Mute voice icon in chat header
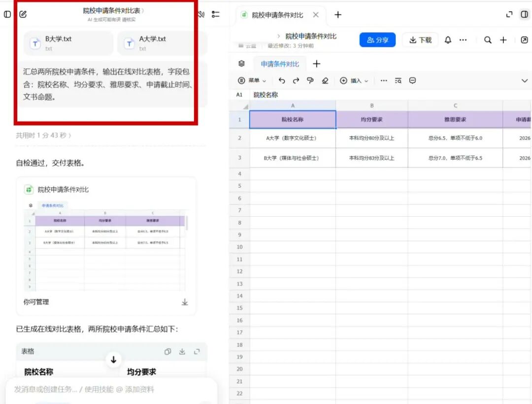Screen dimensions: 532x404 click(x=201, y=14)
